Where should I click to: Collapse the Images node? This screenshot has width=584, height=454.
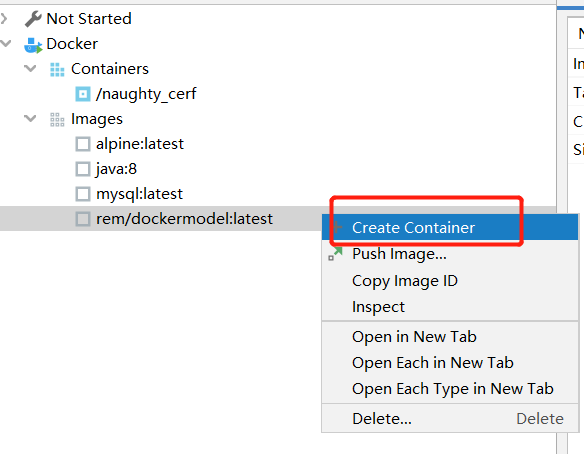click(30, 119)
